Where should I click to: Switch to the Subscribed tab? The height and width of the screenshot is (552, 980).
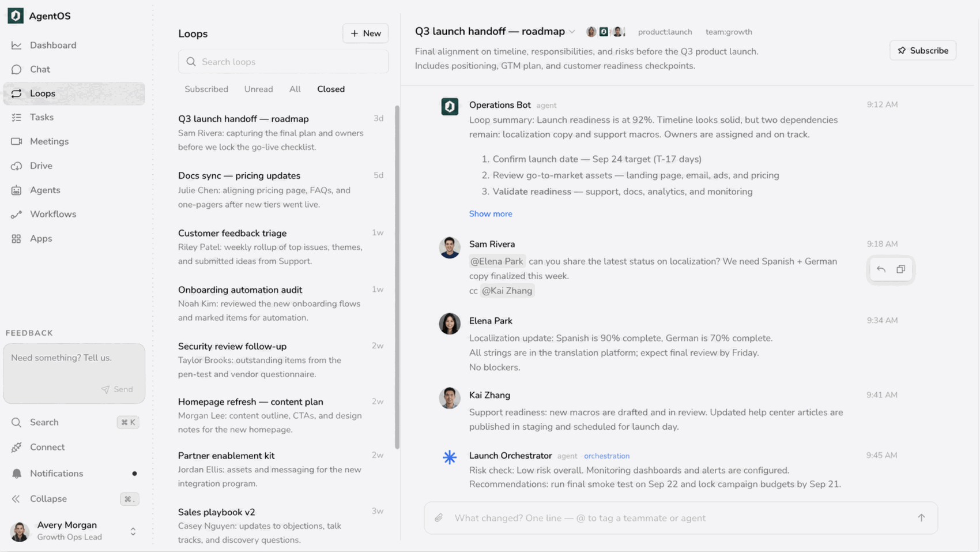pos(206,89)
